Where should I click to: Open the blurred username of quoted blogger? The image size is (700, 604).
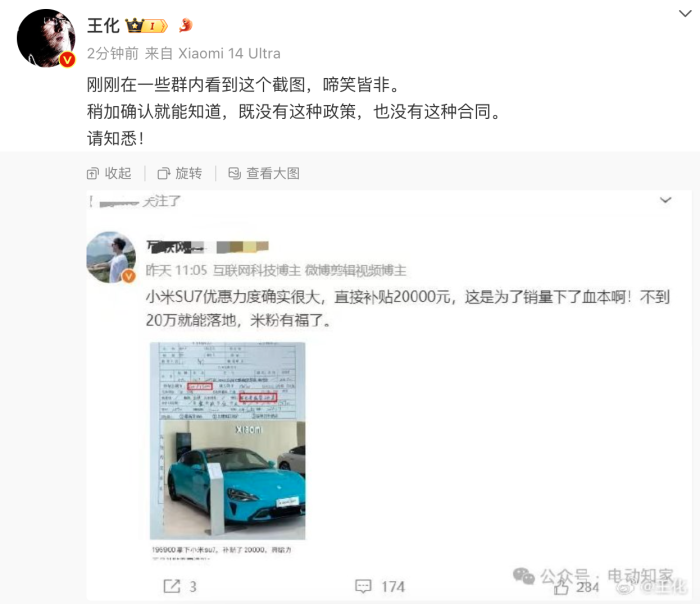click(x=175, y=246)
